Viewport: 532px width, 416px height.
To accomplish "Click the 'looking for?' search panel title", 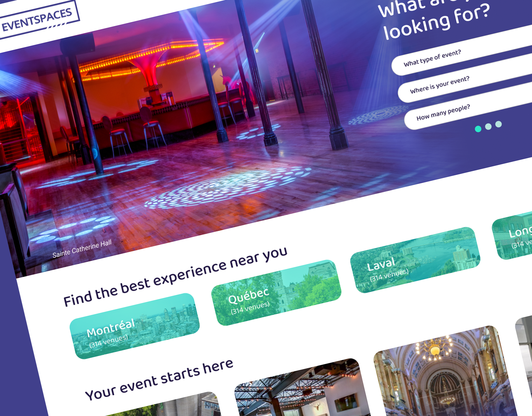I will pyautogui.click(x=437, y=22).
